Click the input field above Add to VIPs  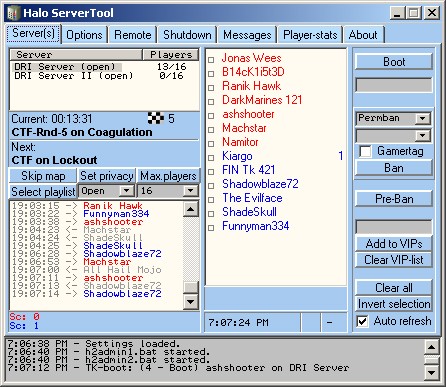point(394,227)
